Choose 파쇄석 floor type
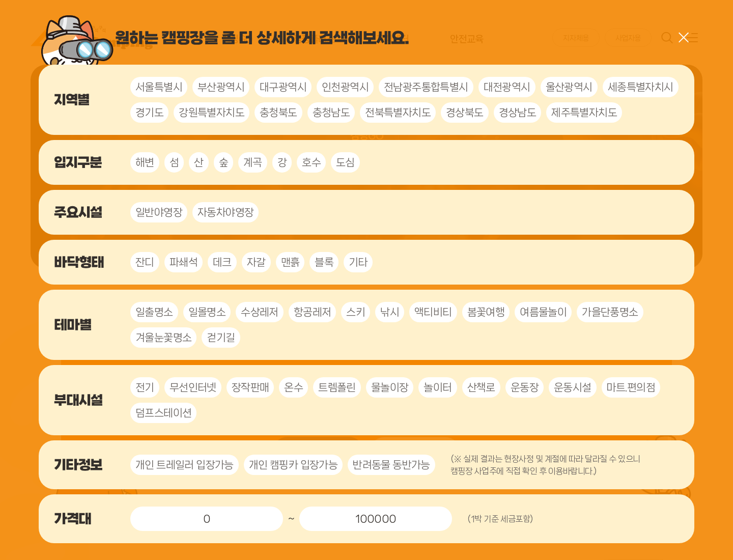This screenshot has width=733, height=560. tap(184, 262)
